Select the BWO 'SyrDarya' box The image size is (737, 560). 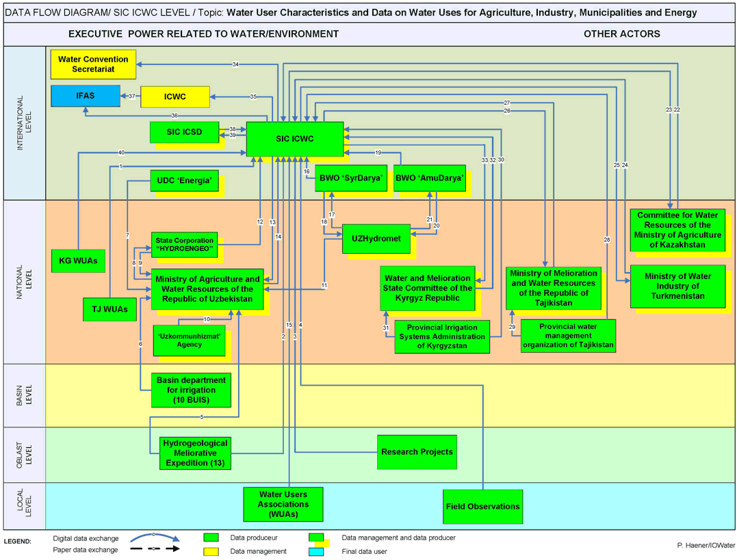tap(350, 178)
